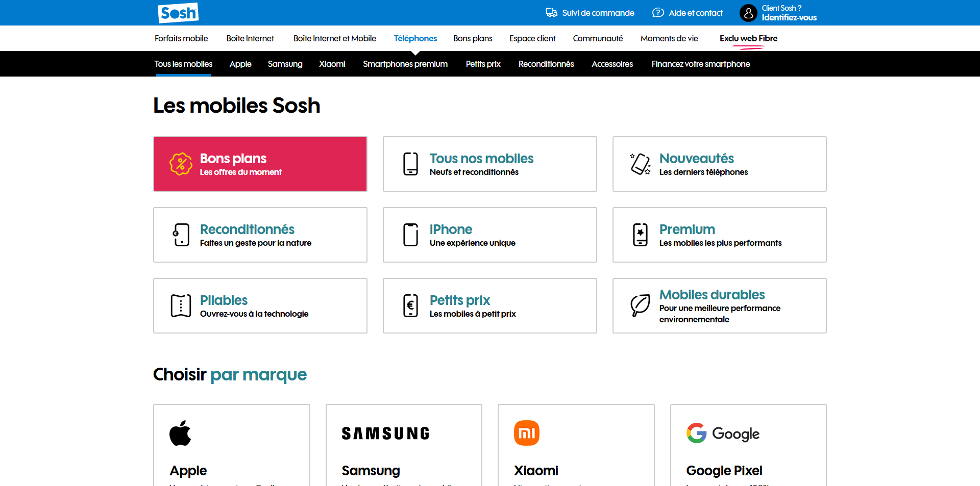Open Petits prix in black submenu
Screen dimensions: 980x486
(483, 64)
